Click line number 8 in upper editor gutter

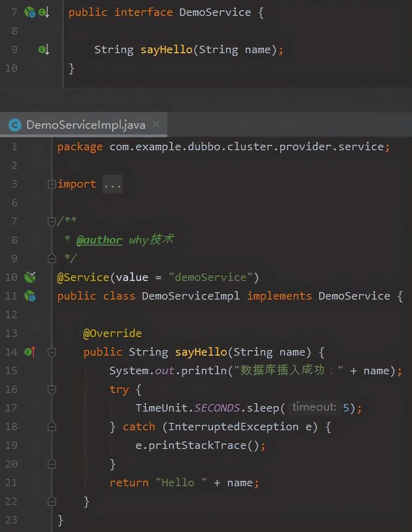click(14, 31)
